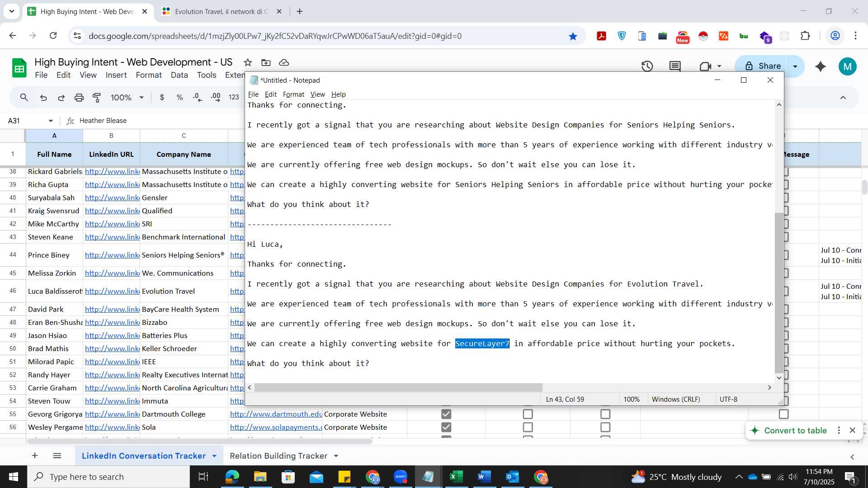Open Windows Start menu
This screenshot has height=488, width=868.
[x=14, y=477]
